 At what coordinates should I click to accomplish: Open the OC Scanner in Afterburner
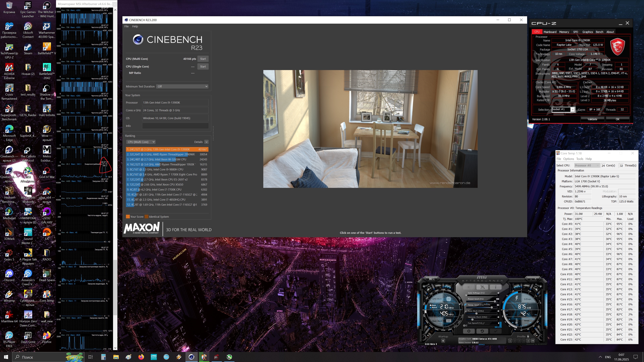(x=432, y=279)
